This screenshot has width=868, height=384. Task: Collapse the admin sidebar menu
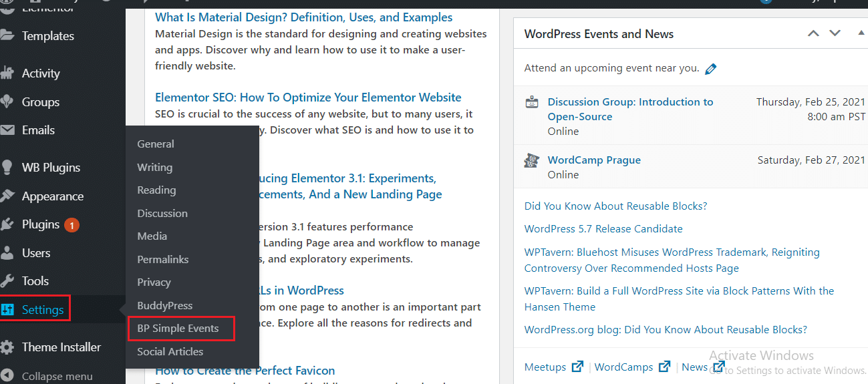tap(57, 376)
